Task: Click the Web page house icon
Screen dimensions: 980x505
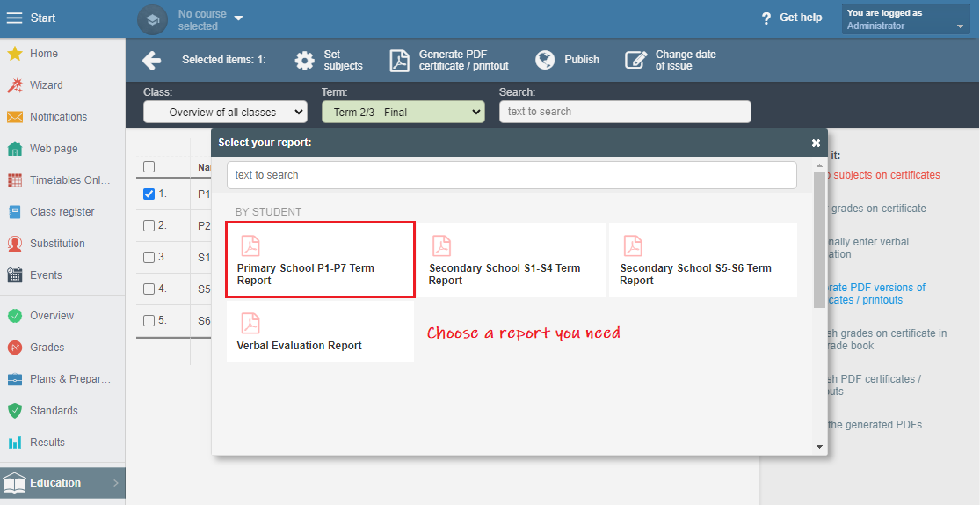Action: (15, 149)
